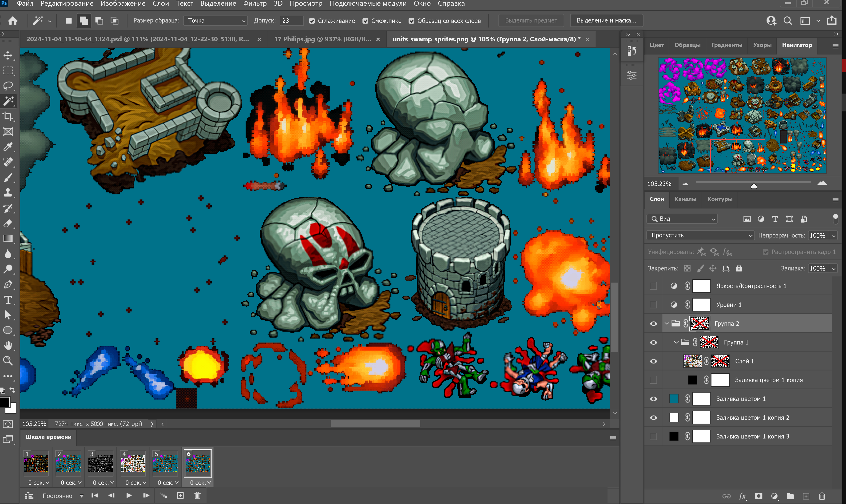
Task: Uncheck the Смеж.пикс option
Action: pos(365,21)
